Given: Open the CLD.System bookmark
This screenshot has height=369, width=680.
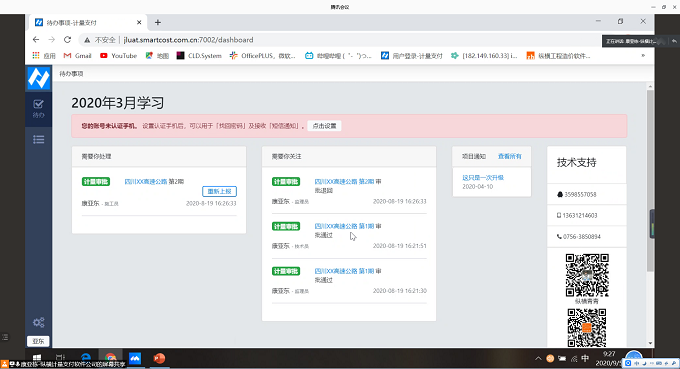Looking at the screenshot, I should click(x=199, y=56).
